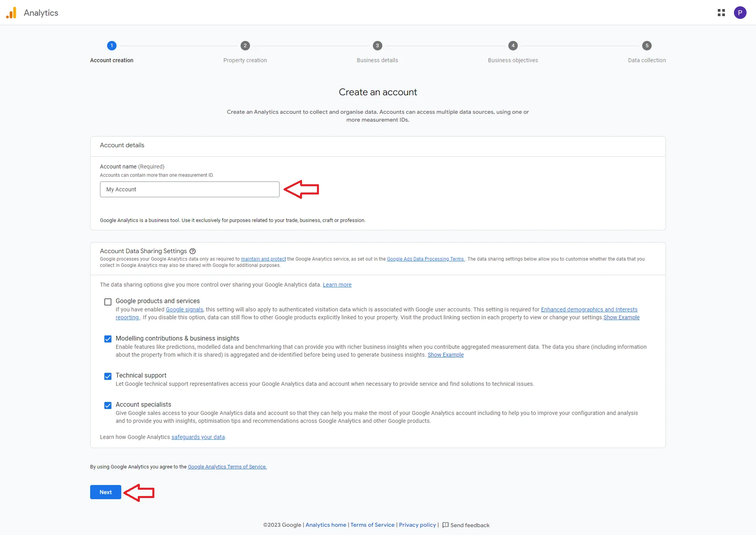The height and width of the screenshot is (535, 756).
Task: Click Account creation step 1 indicator
Action: point(112,45)
